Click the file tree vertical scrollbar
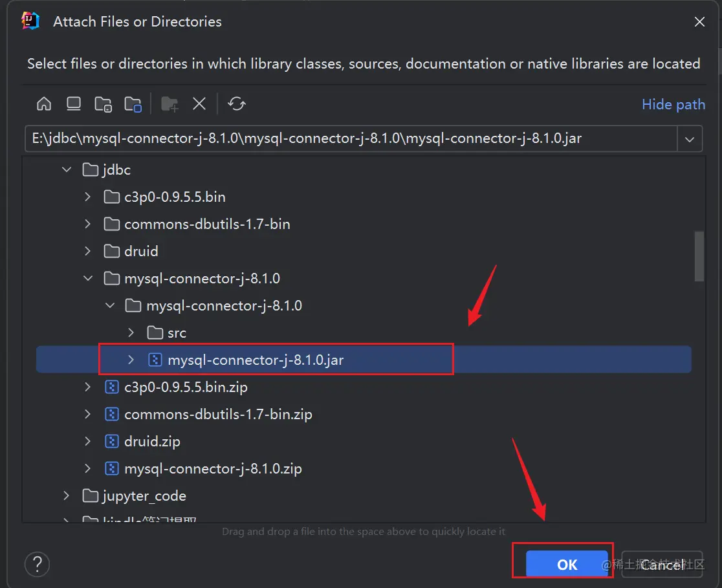This screenshot has width=722, height=588. tap(699, 256)
